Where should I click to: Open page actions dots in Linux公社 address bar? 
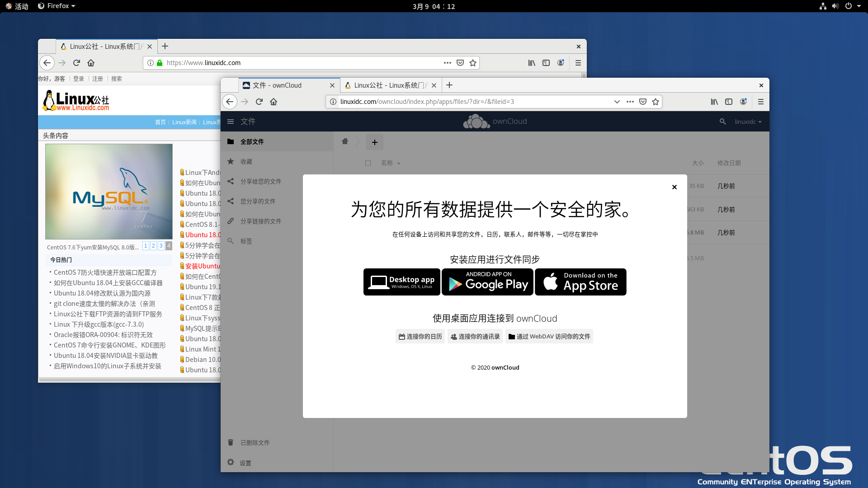[x=448, y=63]
